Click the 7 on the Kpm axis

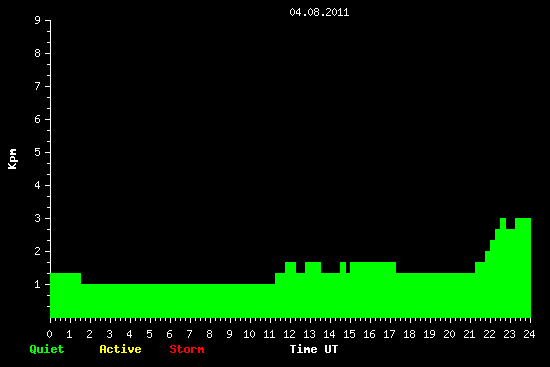click(x=38, y=86)
